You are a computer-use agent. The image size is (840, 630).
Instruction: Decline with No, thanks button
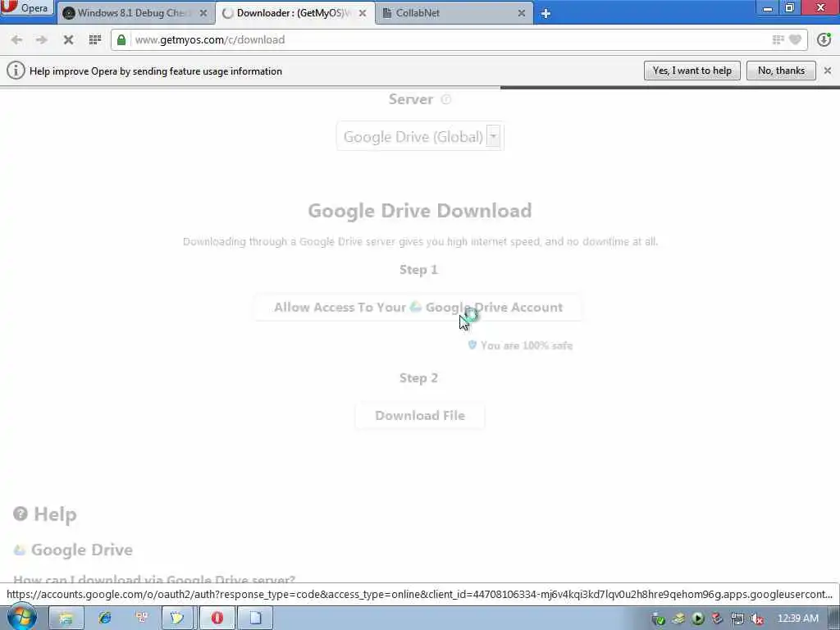(781, 71)
